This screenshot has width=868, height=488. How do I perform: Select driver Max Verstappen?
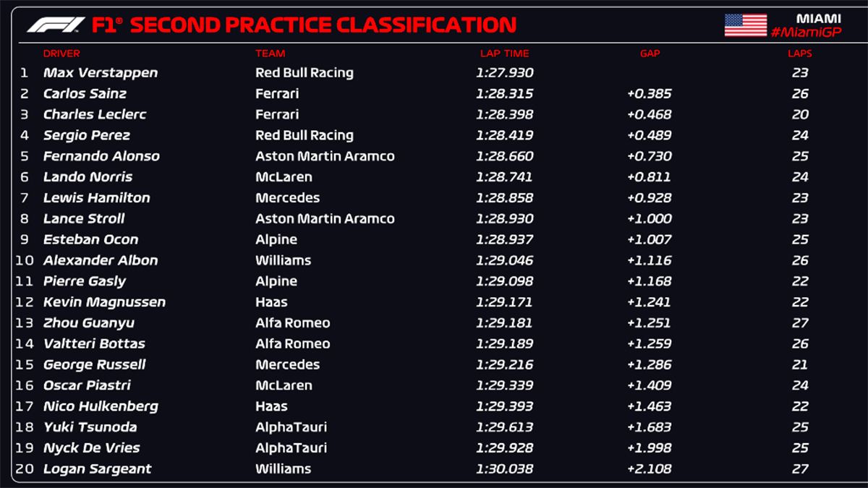100,73
